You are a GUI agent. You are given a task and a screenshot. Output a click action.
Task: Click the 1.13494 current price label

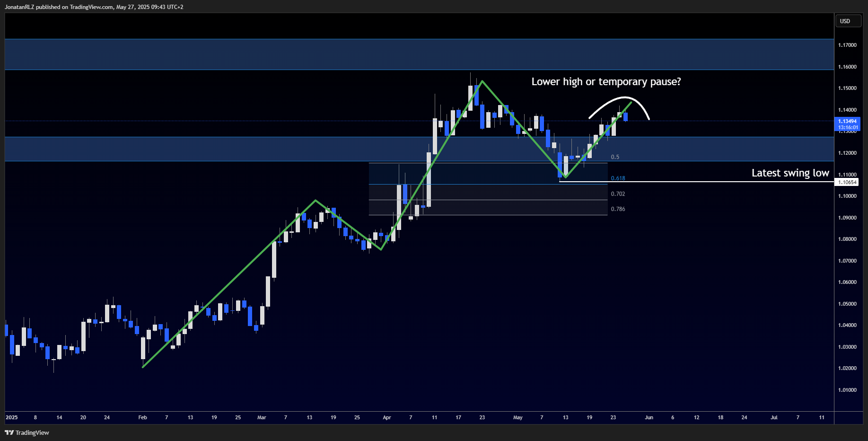[847, 122]
